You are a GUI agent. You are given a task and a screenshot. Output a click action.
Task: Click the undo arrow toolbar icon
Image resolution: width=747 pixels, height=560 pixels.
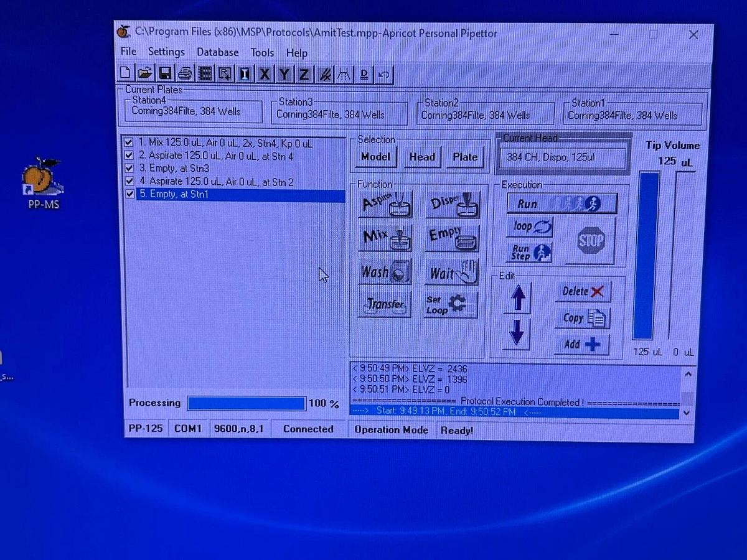click(384, 75)
